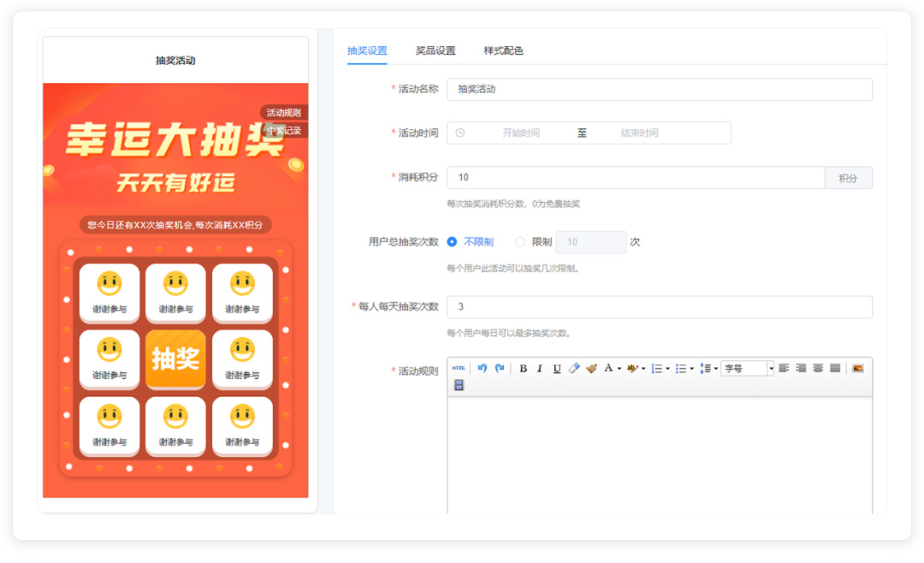
Task: Redo using the editor toolbar arrow
Action: click(x=500, y=369)
